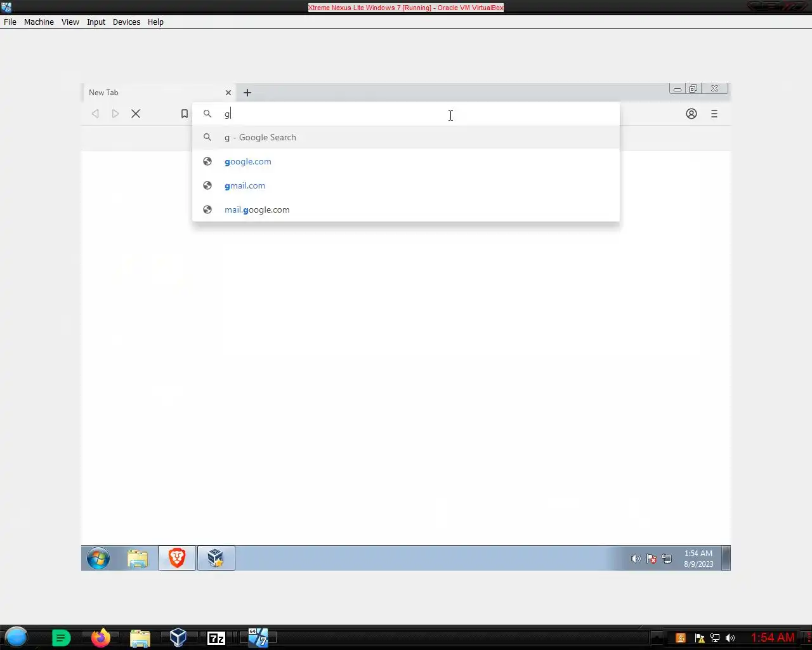Open host file explorer folder icon

pyautogui.click(x=140, y=638)
